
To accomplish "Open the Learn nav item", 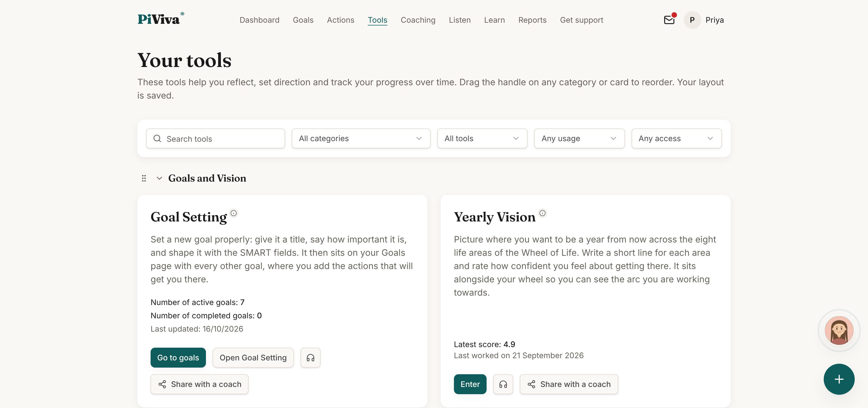I will click(494, 20).
